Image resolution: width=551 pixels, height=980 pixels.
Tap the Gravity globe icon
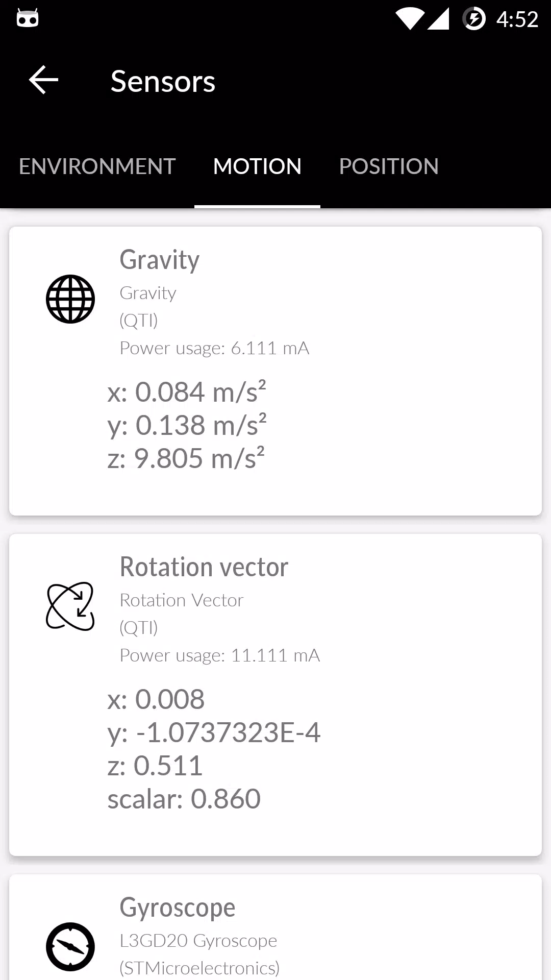(70, 299)
